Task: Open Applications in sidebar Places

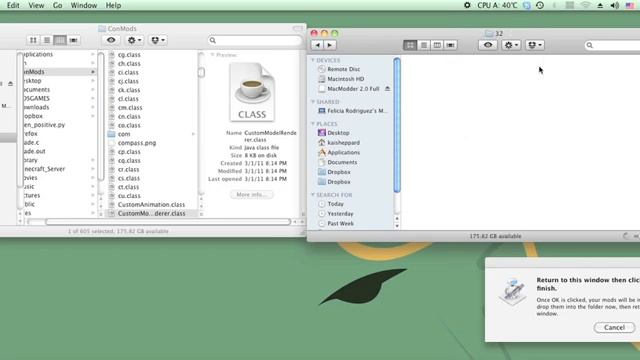Action: coord(344,152)
